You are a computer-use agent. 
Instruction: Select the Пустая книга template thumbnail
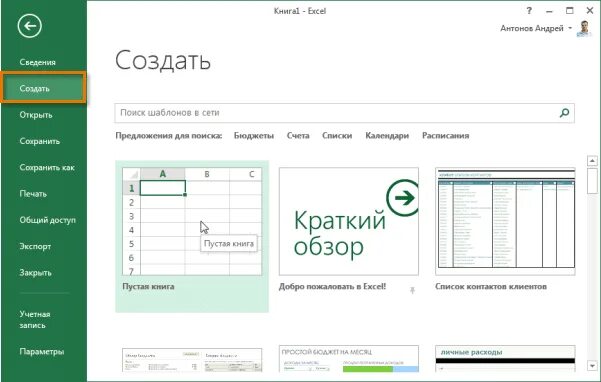192,221
